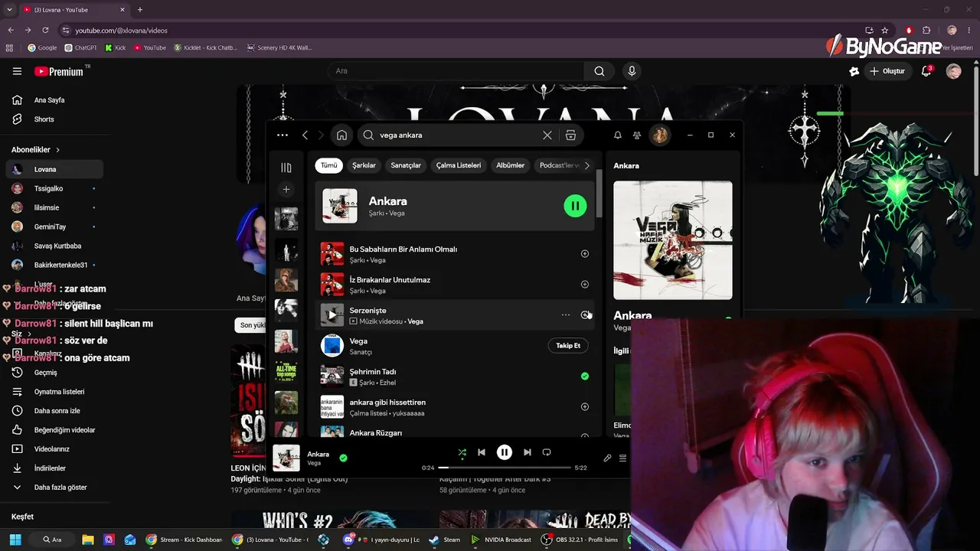
Task: Add 'Serzenişte' to Liked Songs
Action: (x=585, y=315)
